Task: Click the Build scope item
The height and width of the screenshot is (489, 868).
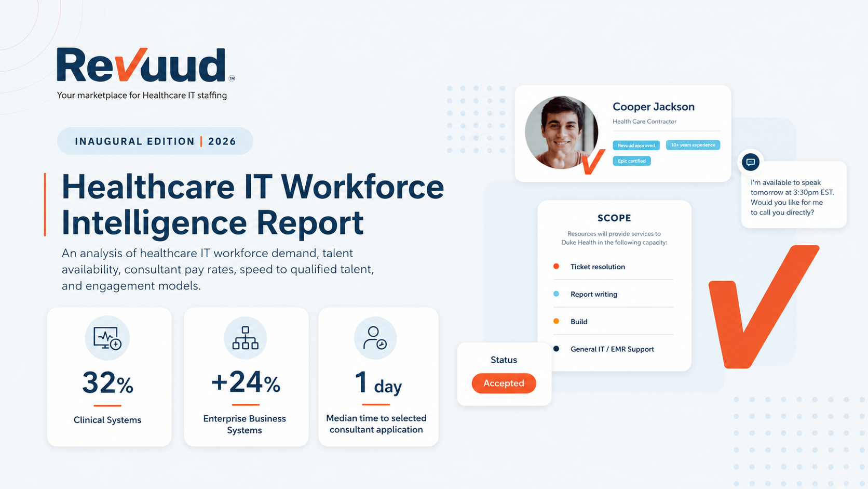Action: (x=579, y=322)
